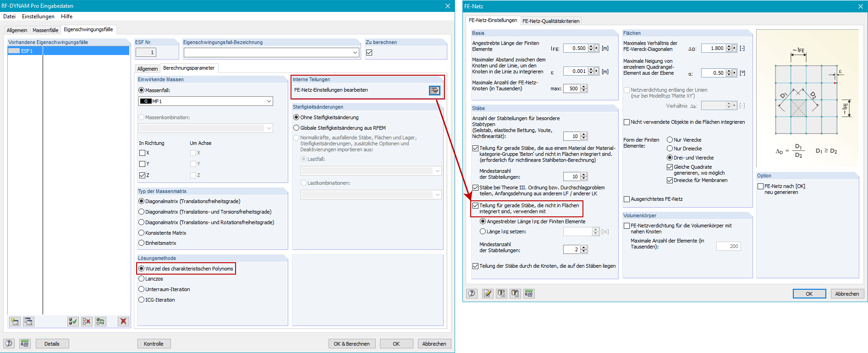The height and width of the screenshot is (353, 868).
Task: Click the Kontrolle button
Action: click(154, 344)
